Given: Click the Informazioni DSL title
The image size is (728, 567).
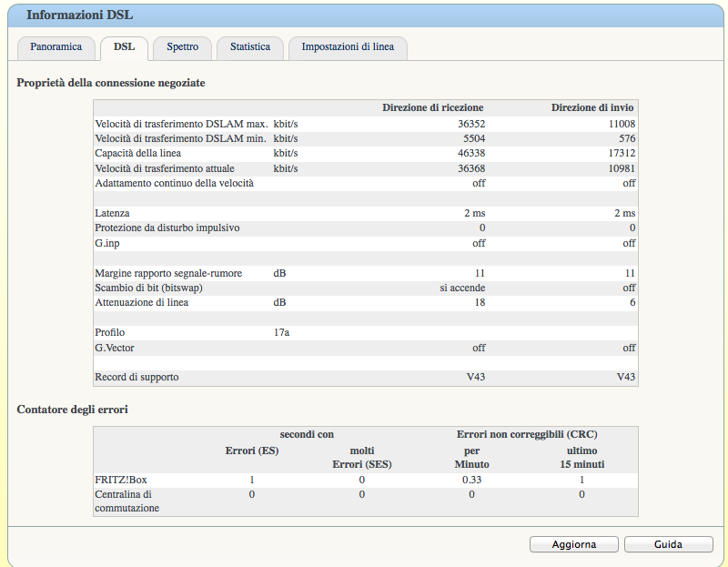Looking at the screenshot, I should [79, 15].
